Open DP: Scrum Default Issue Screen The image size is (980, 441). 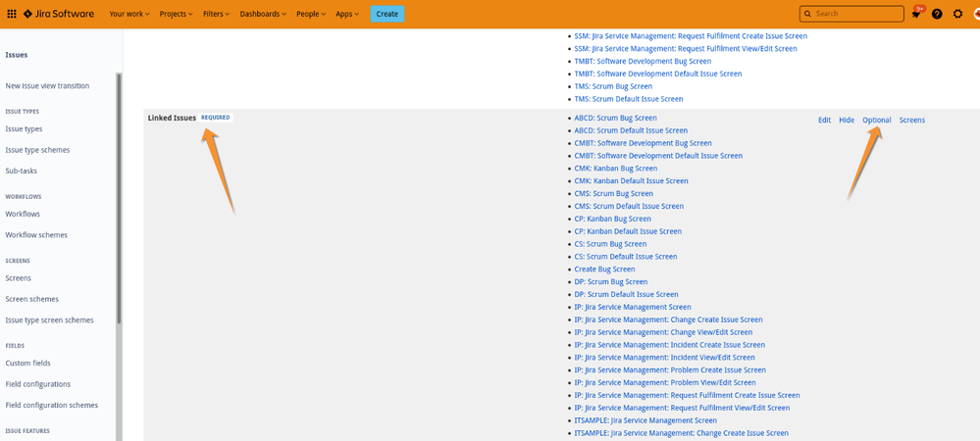(626, 294)
